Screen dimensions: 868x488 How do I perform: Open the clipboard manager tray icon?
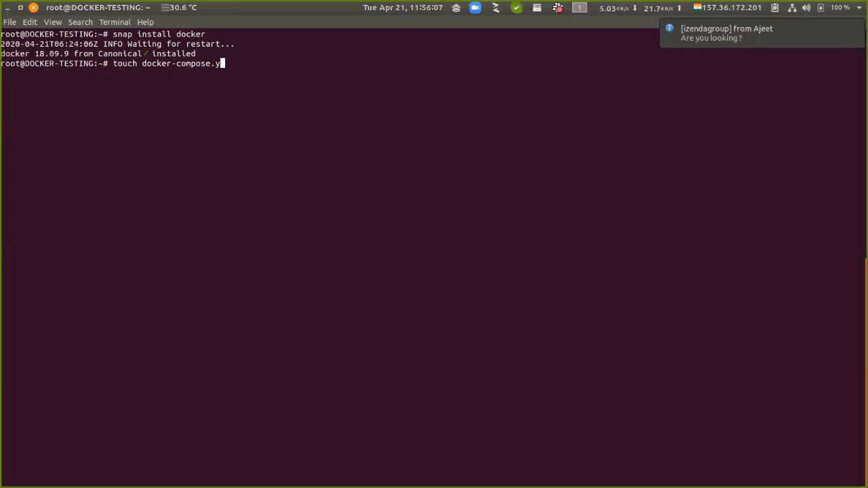point(775,7)
